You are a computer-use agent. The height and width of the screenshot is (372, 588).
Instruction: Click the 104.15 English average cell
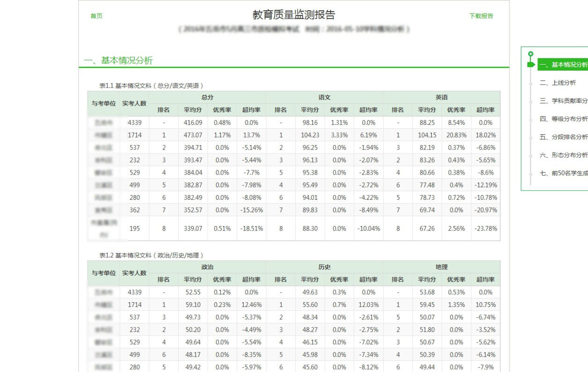[427, 135]
